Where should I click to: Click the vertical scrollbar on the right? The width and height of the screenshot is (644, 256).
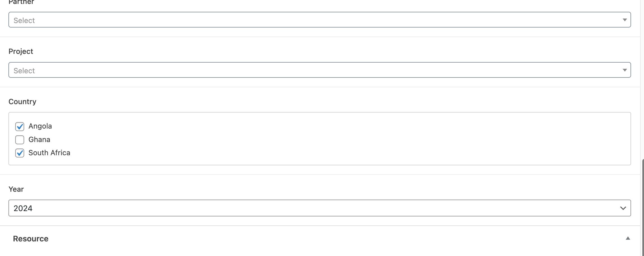[x=643, y=208]
